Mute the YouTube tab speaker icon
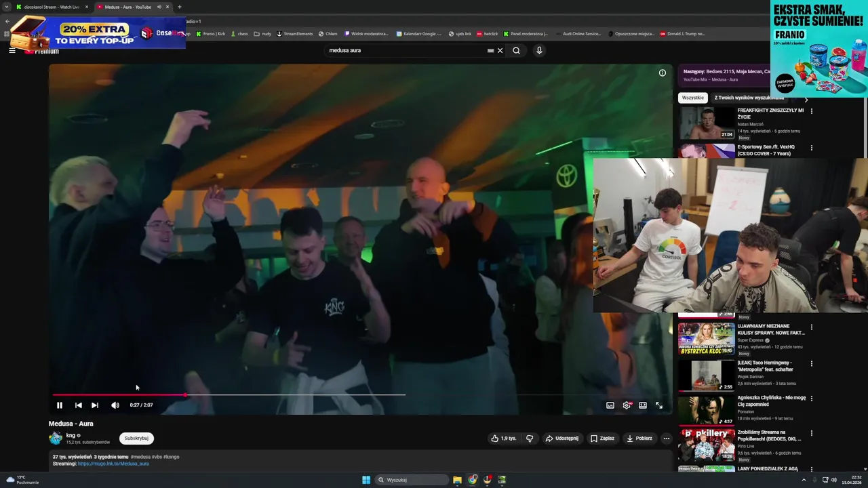 click(x=159, y=7)
